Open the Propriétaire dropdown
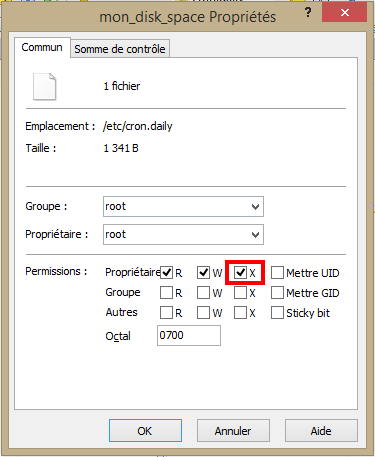This screenshot has height=457, width=375. click(183, 235)
